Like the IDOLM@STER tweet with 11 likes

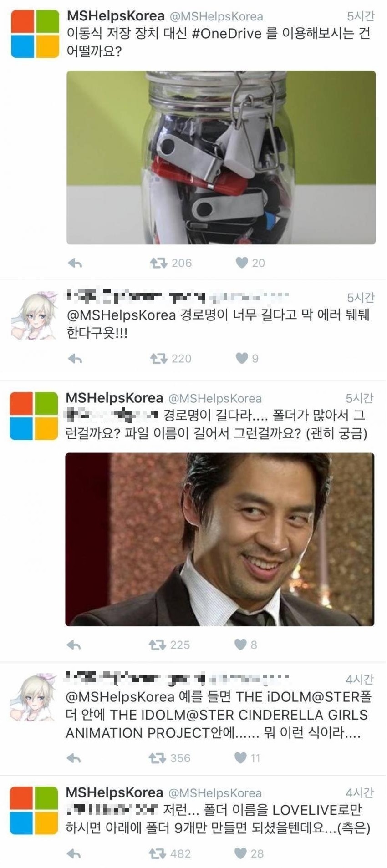point(240,758)
